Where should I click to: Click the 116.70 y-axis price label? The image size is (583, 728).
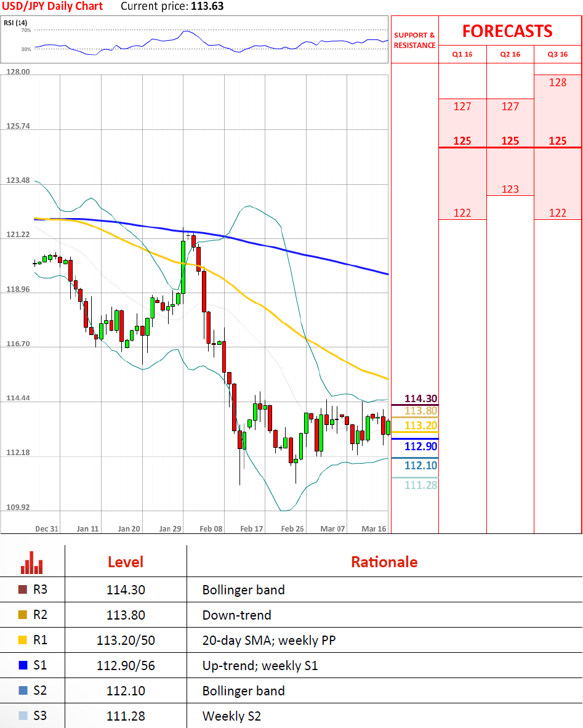18,344
